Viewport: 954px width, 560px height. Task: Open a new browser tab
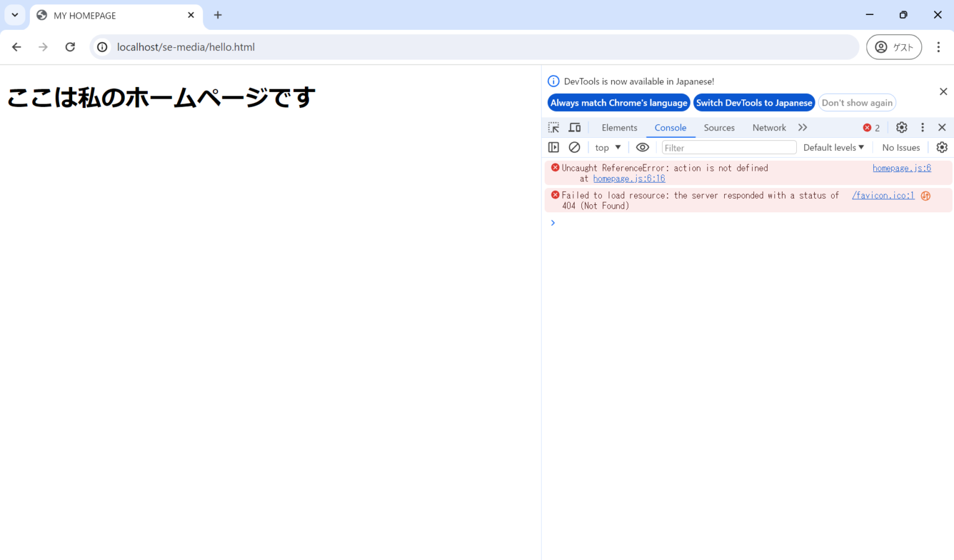[218, 15]
